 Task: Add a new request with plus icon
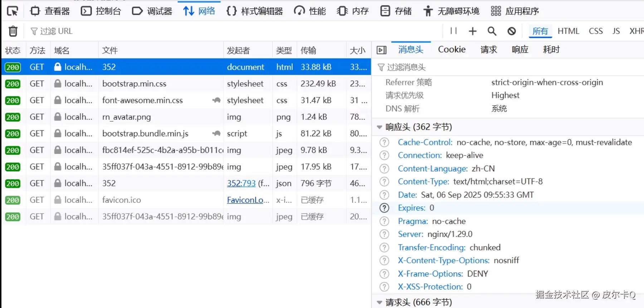click(x=473, y=31)
